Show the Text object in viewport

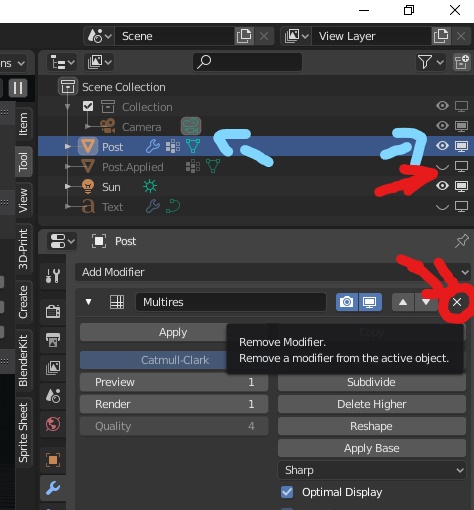click(x=442, y=207)
